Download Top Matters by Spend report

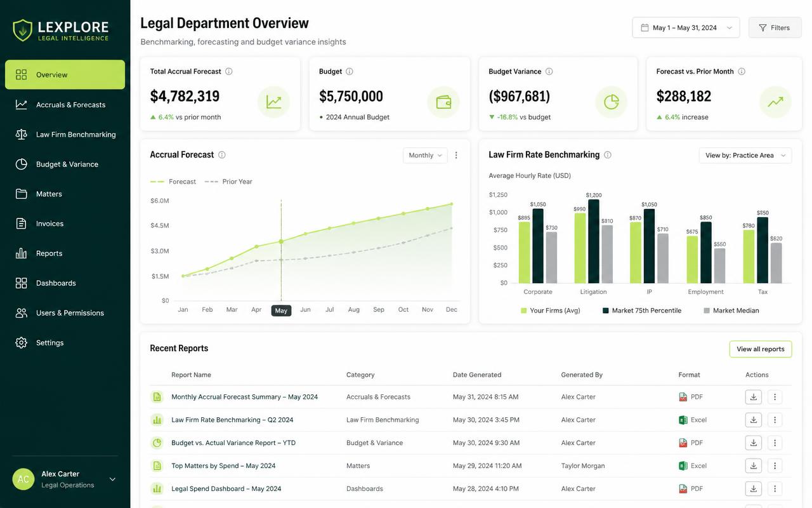point(754,465)
